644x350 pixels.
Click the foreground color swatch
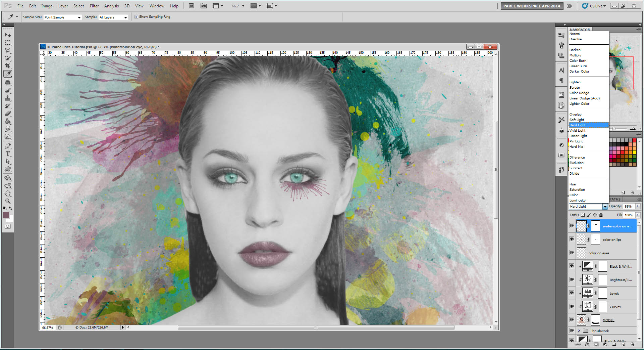click(x=6, y=215)
